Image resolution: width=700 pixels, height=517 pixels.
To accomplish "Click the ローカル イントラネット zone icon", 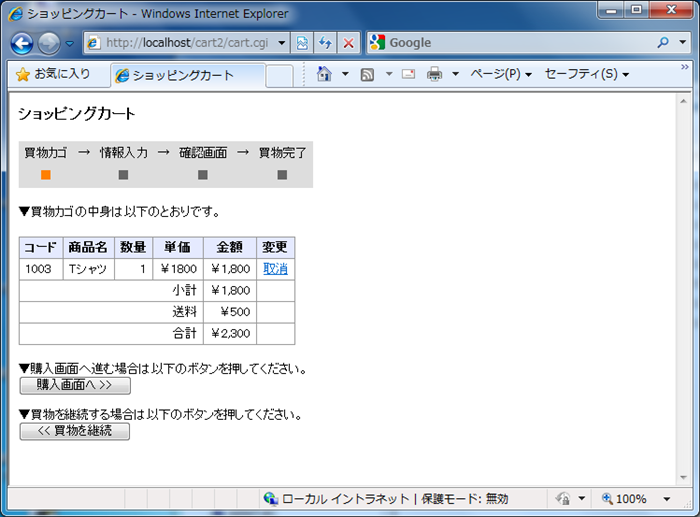I will point(270,498).
